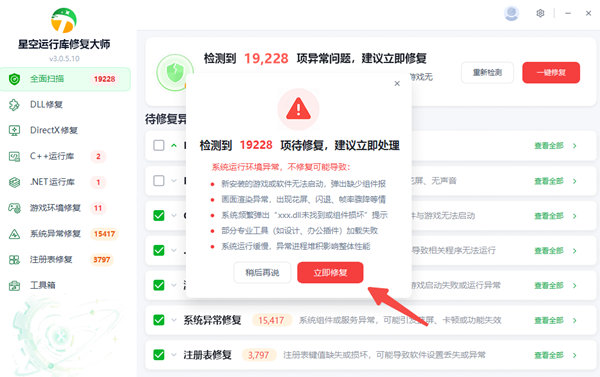Click the user avatar icon
The image size is (600, 377).
coord(511,13)
